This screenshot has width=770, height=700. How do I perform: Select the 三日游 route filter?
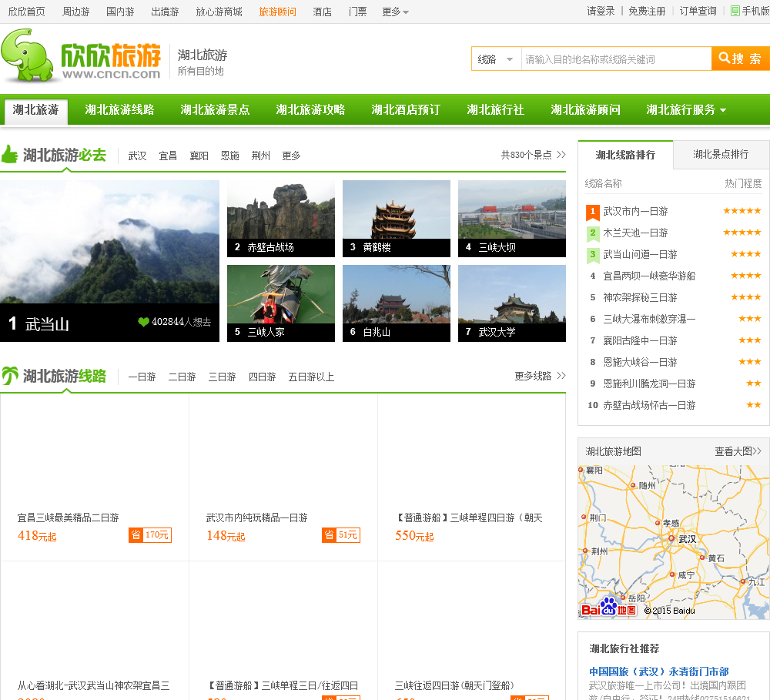(x=222, y=377)
